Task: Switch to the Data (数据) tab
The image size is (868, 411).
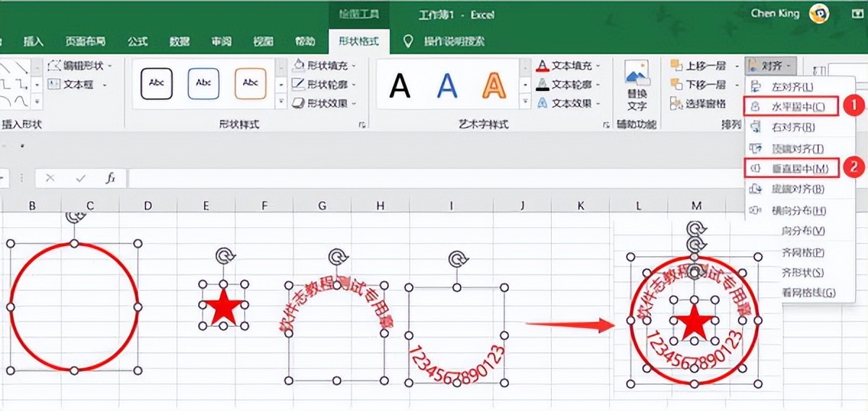Action: point(179,41)
